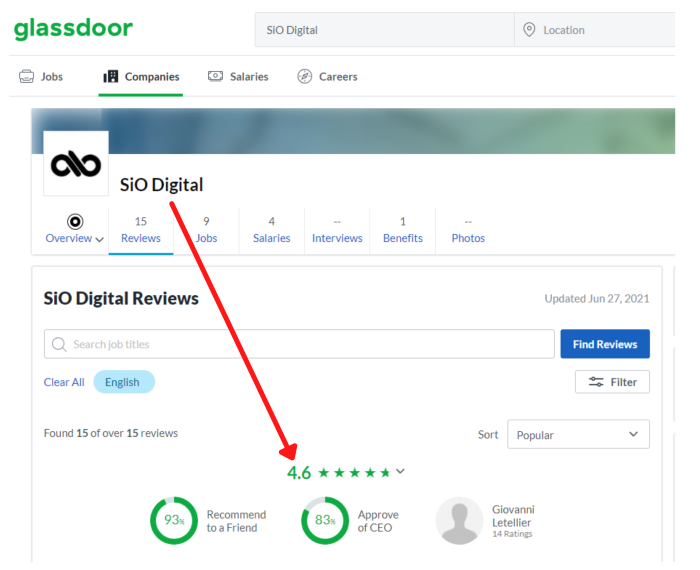Open the Companies navigation tab
700x570 pixels.
tap(141, 77)
